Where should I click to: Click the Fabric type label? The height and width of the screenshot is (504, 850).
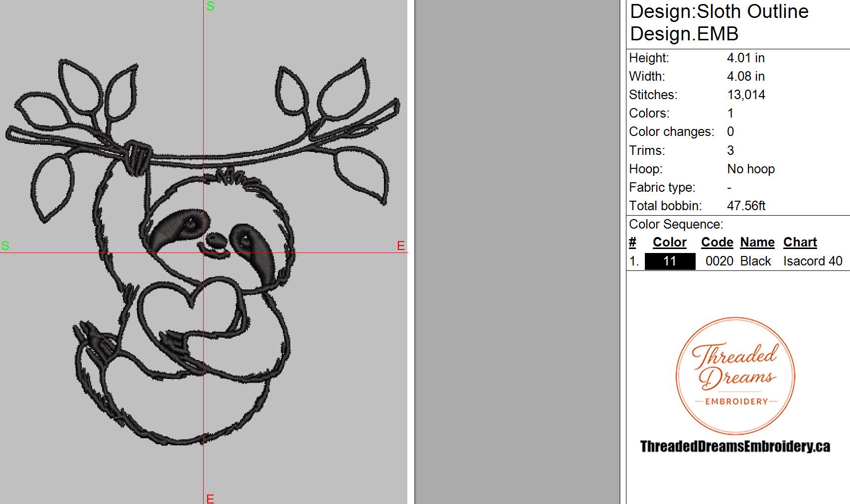click(662, 188)
